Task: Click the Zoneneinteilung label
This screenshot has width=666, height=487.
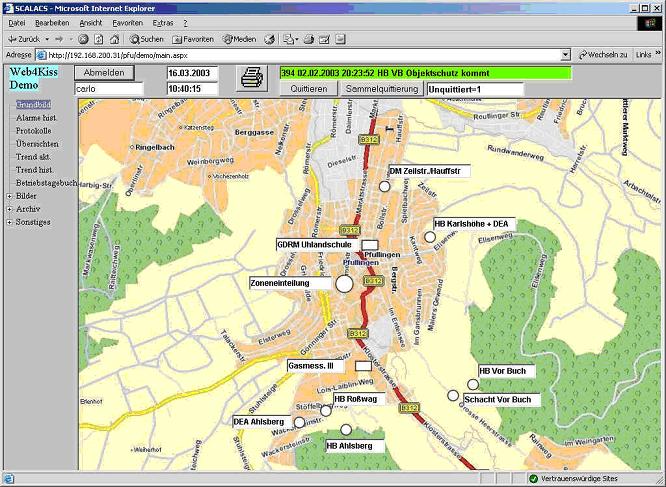Action: point(290,283)
